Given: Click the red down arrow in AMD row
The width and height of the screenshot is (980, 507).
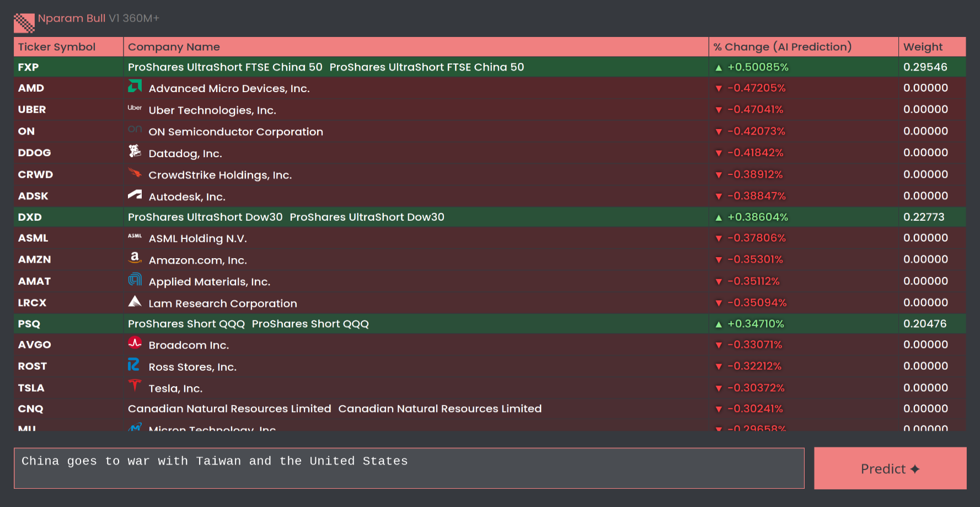Looking at the screenshot, I should pos(719,88).
